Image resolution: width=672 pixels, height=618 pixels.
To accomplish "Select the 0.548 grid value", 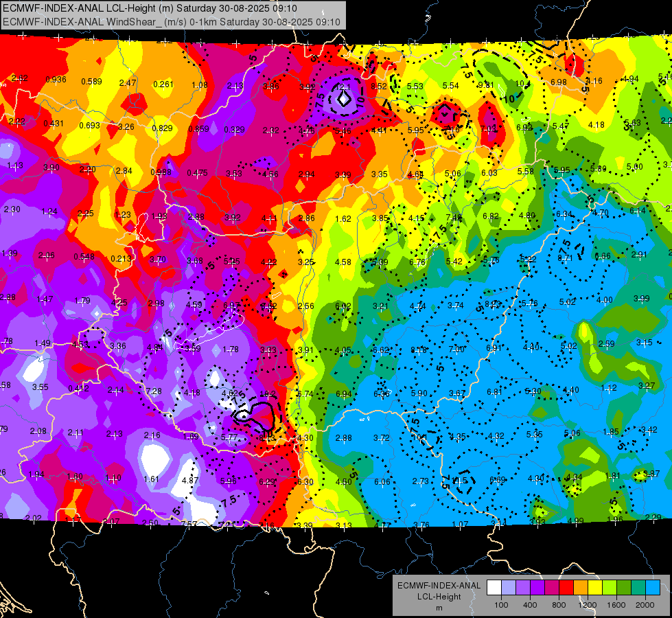I will (84, 256).
